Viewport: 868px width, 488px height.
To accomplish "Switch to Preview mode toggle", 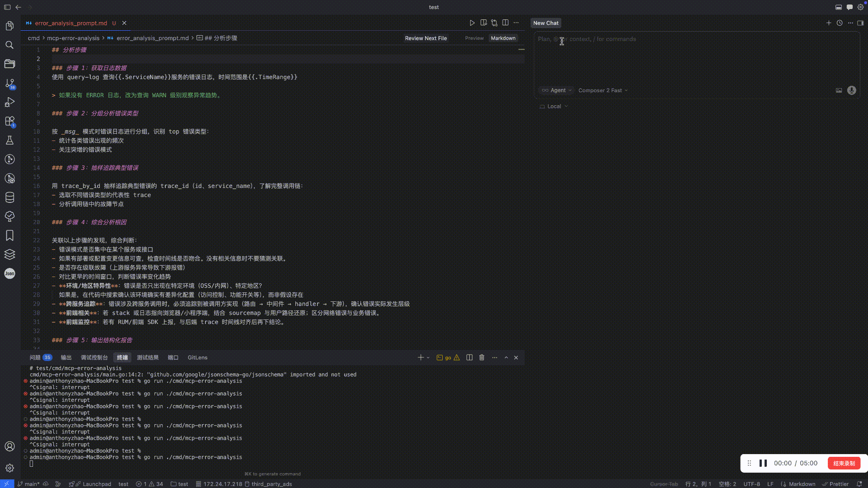I will tap(474, 38).
